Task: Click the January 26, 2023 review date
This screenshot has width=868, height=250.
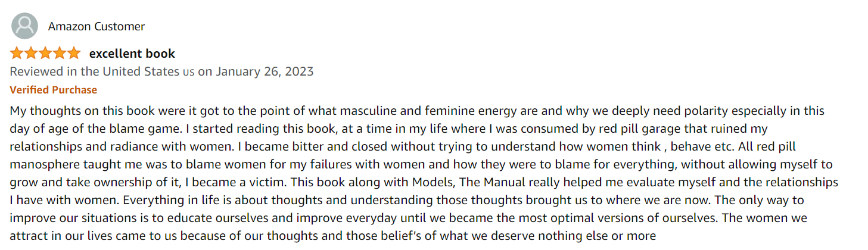Action: click(265, 71)
